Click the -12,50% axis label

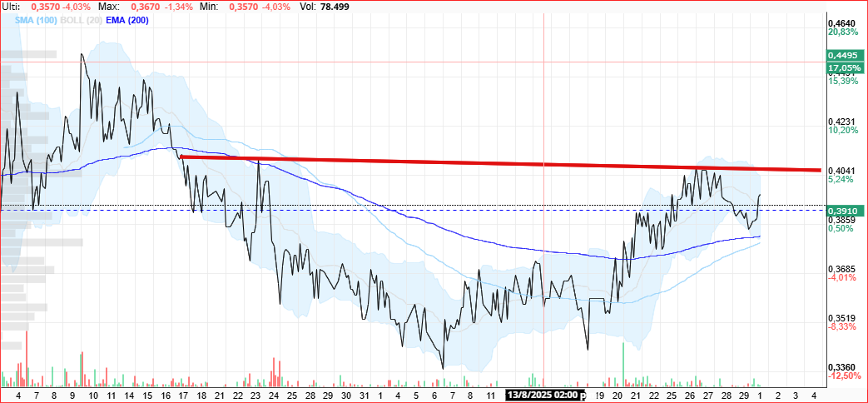pyautogui.click(x=844, y=376)
